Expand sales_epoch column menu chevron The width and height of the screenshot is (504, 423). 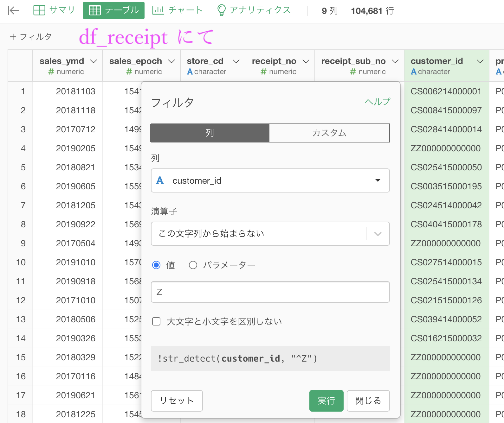pos(171,61)
